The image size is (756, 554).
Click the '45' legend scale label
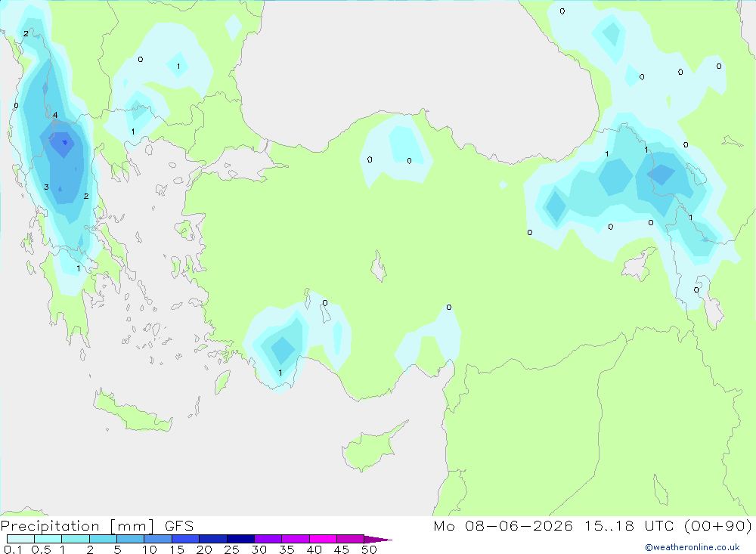(342, 549)
